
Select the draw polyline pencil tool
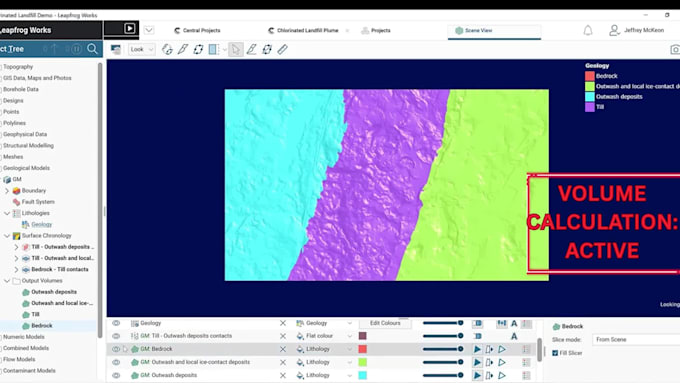252,49
